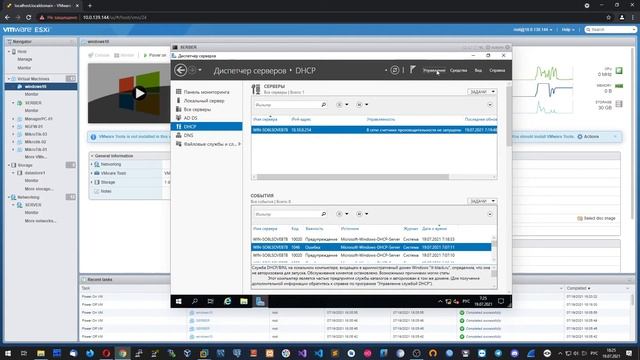Click More VMs link in Navigator
The width and height of the screenshot is (640, 360).
point(36,157)
